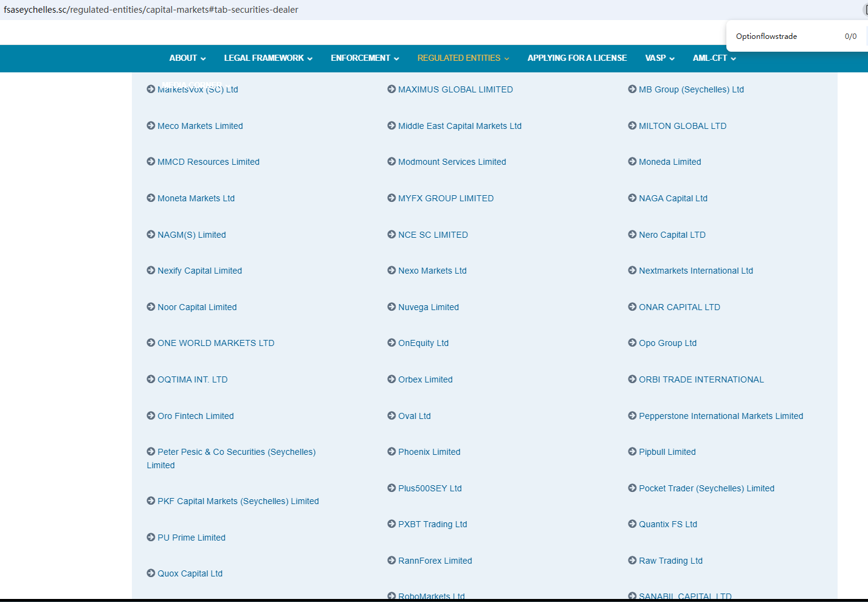The height and width of the screenshot is (602, 868).
Task: Open the VASP navigation menu
Action: click(x=660, y=58)
